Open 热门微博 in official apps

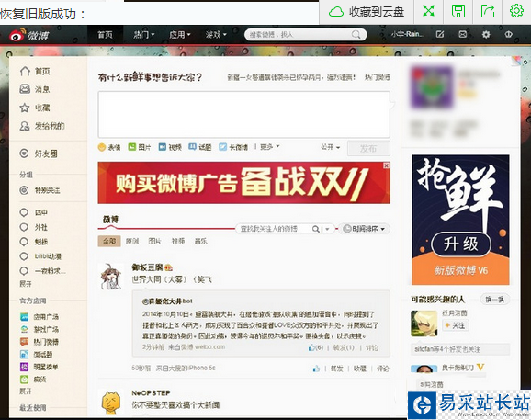point(40,342)
